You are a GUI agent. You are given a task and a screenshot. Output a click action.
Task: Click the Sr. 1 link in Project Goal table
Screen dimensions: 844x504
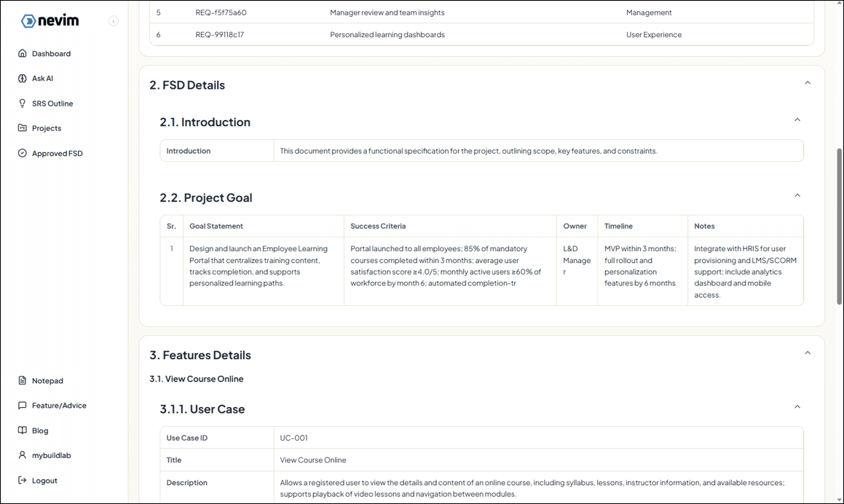tap(171, 248)
